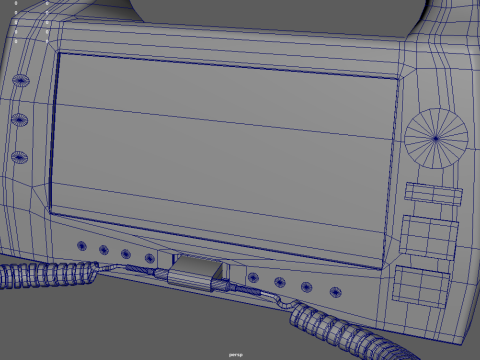Click the persp camera label
Image resolution: width=480 pixels, height=360 pixels.
pos(236,355)
